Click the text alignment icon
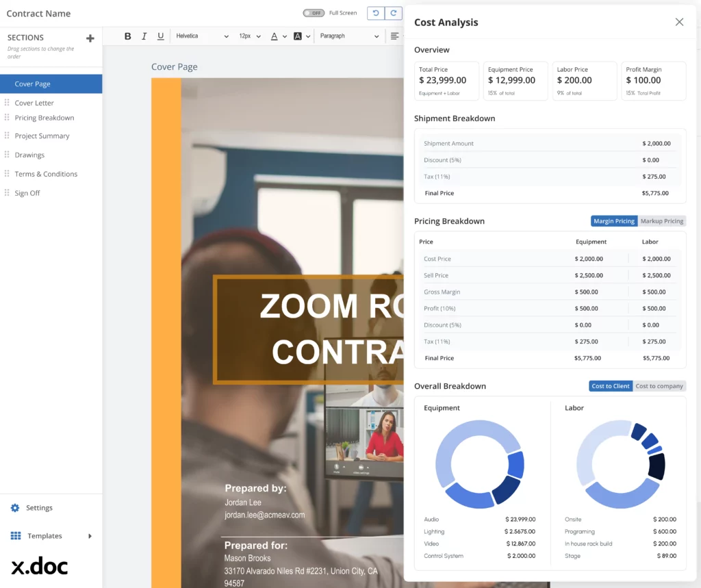This screenshot has height=588, width=701. [394, 36]
